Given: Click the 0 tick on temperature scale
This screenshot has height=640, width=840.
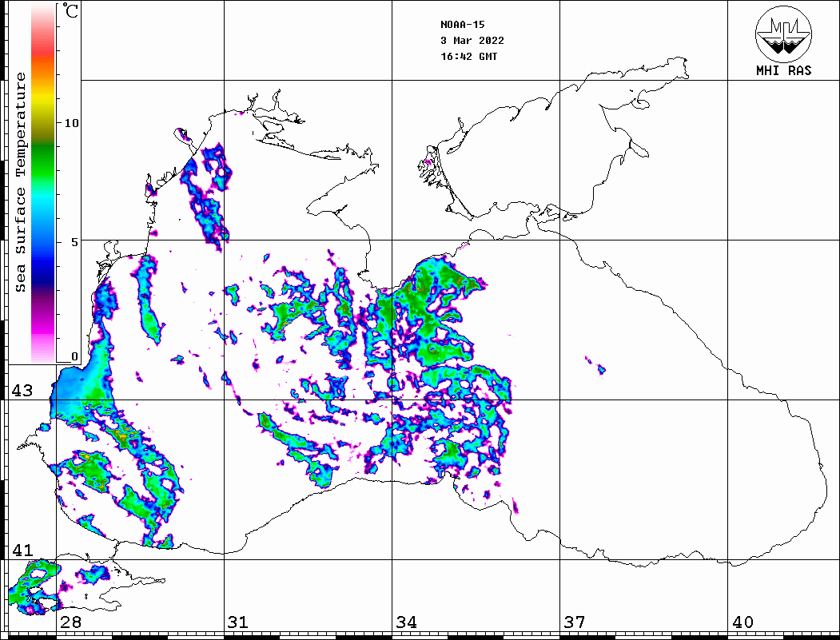Looking at the screenshot, I should point(74,356).
